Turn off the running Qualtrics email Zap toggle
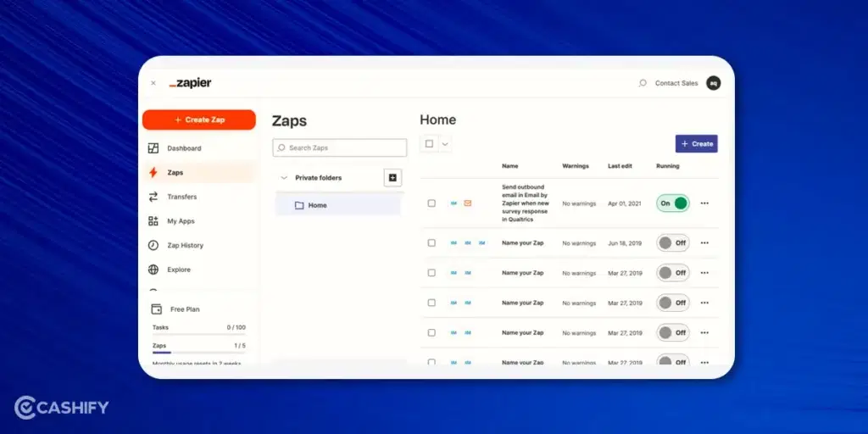This screenshot has width=868, height=434. [672, 203]
